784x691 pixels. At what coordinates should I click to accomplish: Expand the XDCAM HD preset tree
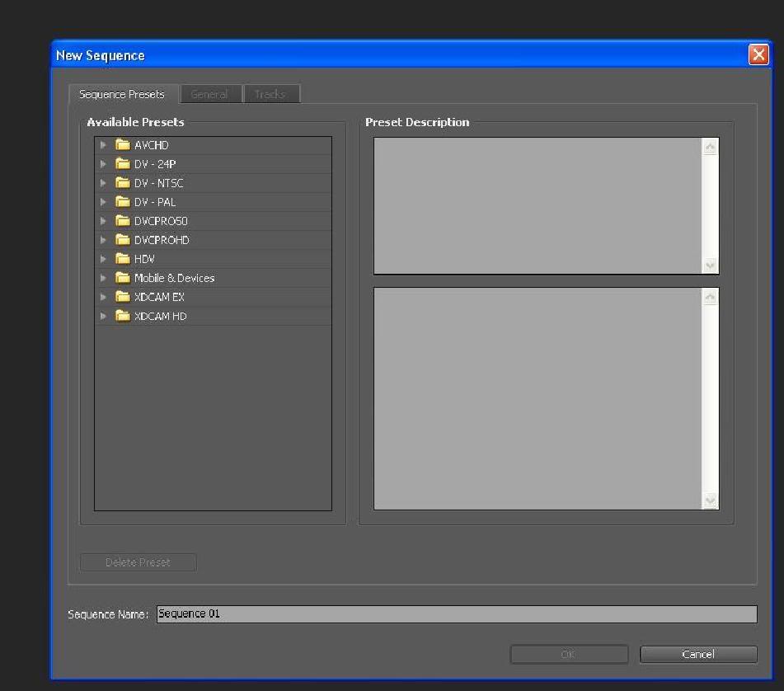(x=102, y=316)
